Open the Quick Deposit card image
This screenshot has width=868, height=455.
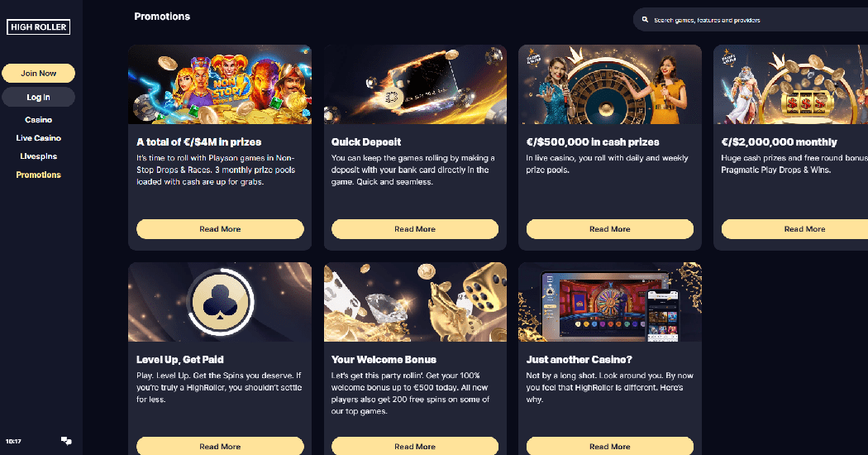(x=415, y=84)
